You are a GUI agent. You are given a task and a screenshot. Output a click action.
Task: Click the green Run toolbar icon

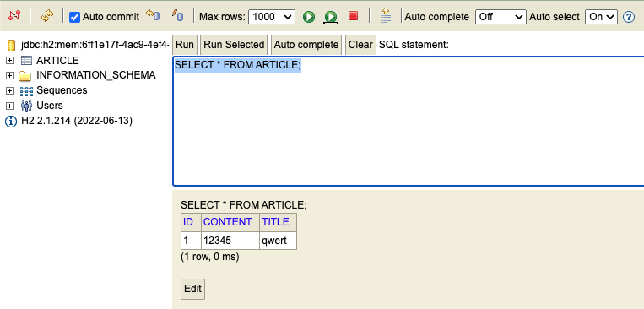(309, 17)
